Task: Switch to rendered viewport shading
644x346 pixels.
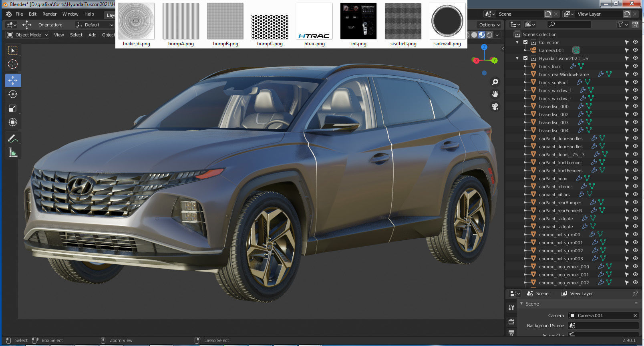Action: coord(489,35)
